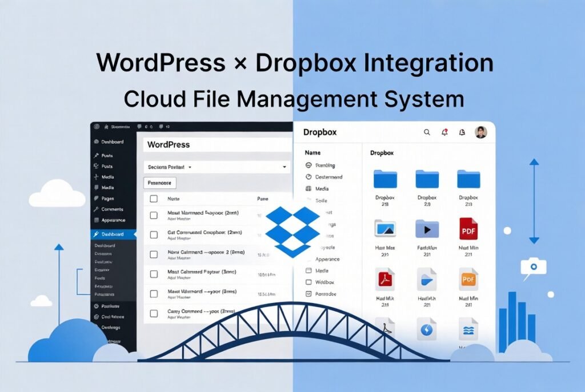
Task: Click the Dropbox heading above the file grid
Action: point(382,153)
